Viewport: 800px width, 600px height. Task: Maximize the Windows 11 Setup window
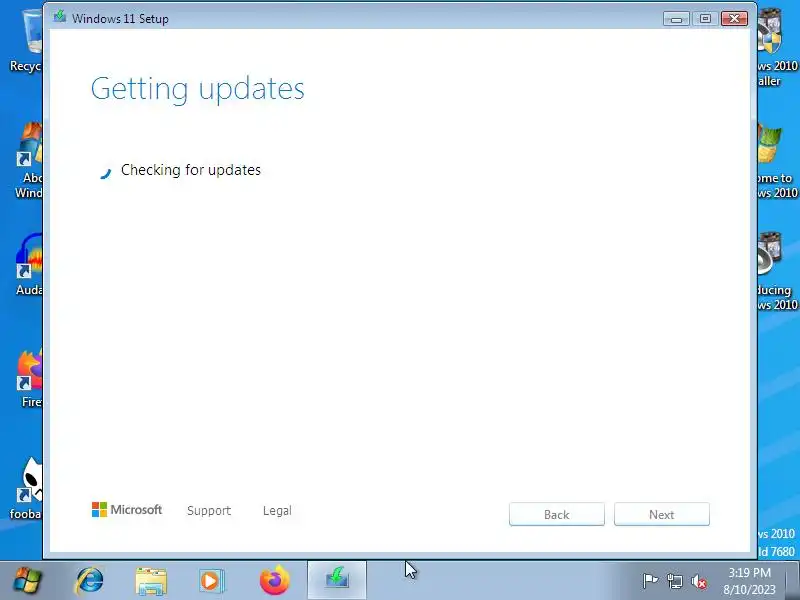[x=705, y=19]
